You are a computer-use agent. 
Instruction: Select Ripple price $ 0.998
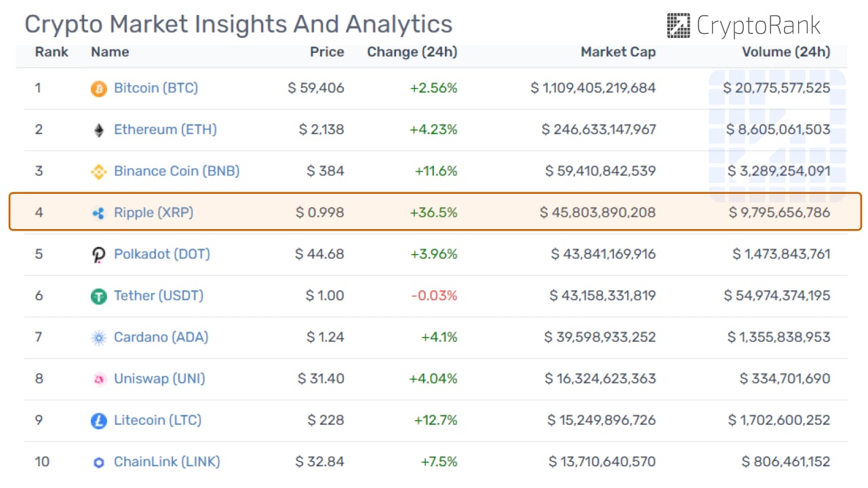pos(320,213)
